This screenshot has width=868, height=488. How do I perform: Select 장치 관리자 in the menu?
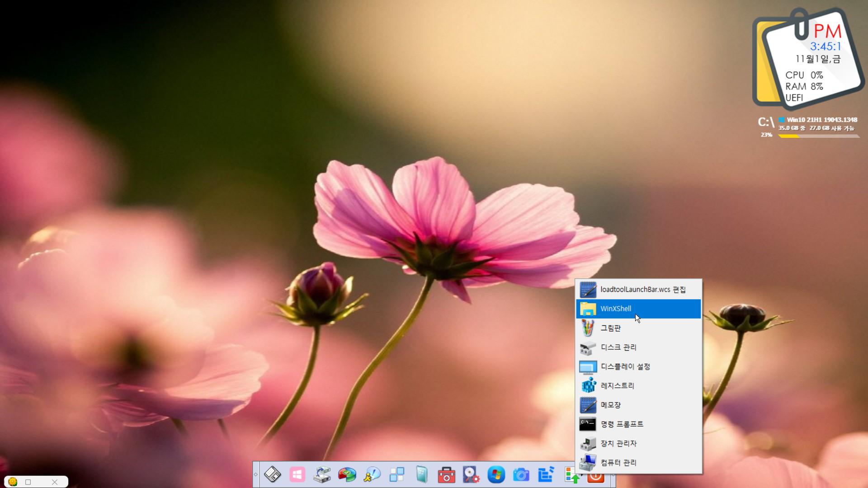coord(638,443)
